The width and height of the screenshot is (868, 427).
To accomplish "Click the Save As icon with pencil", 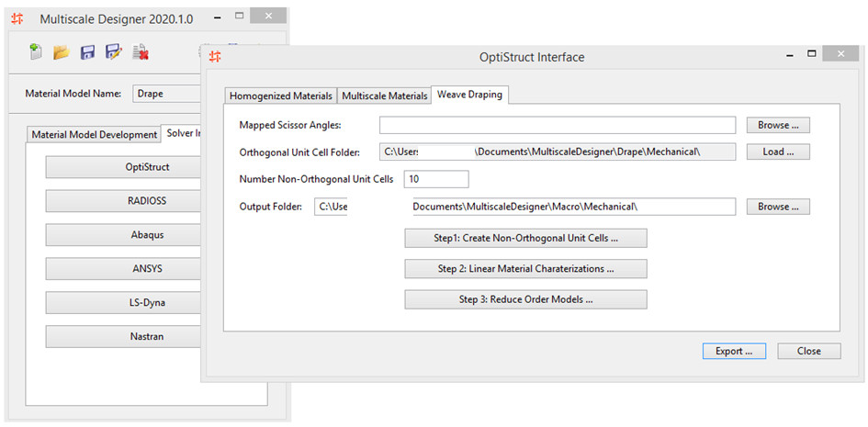I will 114,52.
